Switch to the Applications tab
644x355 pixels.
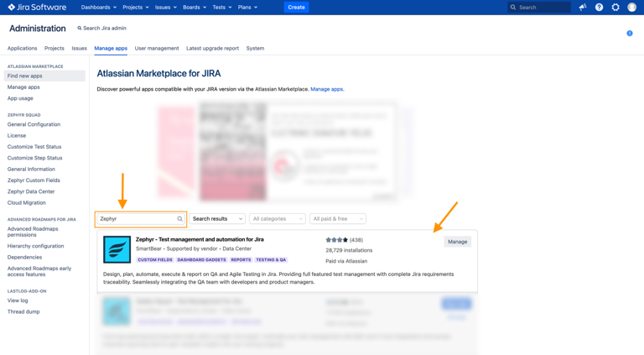tap(22, 48)
